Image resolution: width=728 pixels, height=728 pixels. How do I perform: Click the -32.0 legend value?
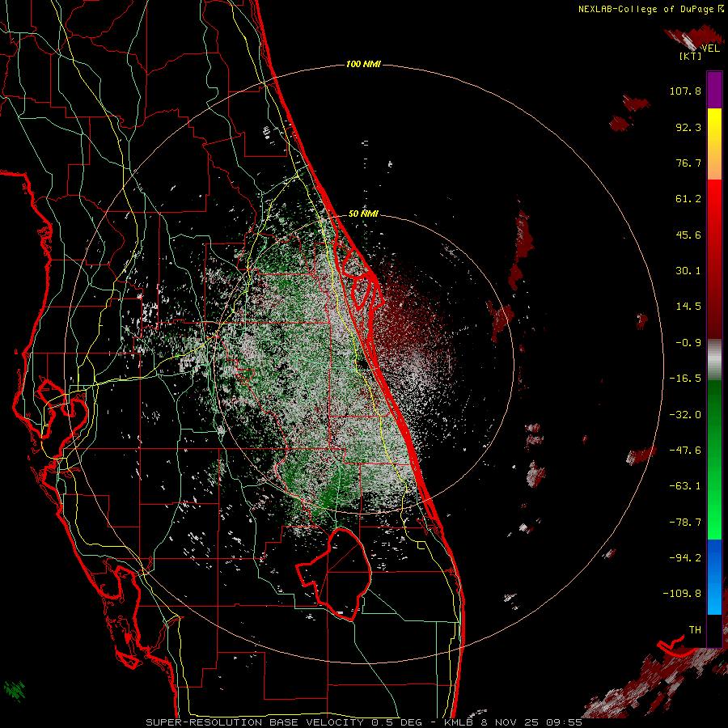coord(685,415)
